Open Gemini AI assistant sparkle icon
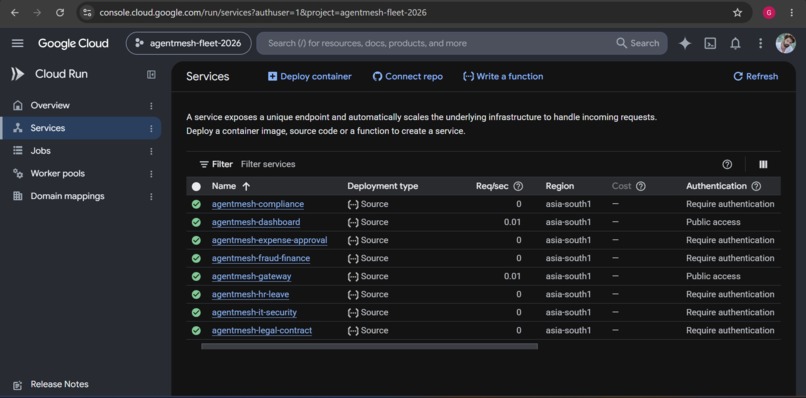This screenshot has width=806, height=398. (x=685, y=43)
